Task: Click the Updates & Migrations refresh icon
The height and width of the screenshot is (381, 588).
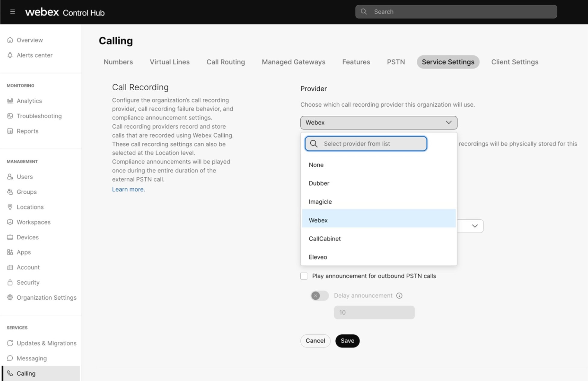Action: [10, 343]
